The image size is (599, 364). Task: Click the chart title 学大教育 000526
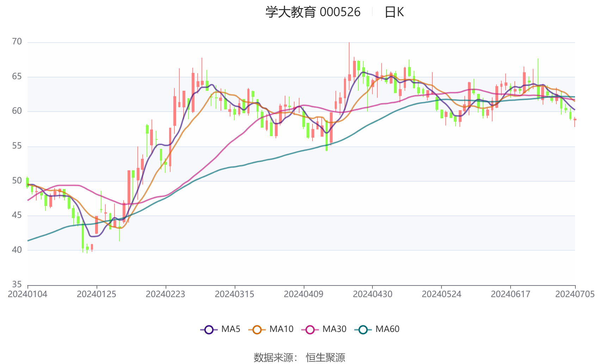tap(313, 12)
